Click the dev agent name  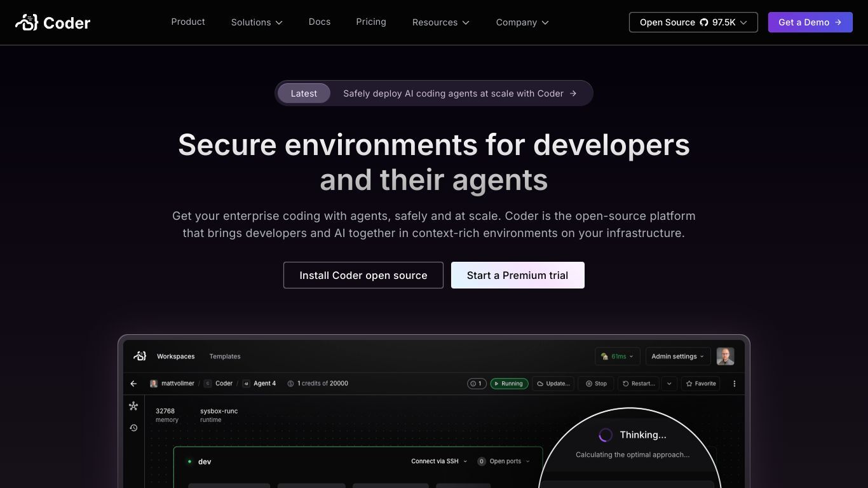click(x=205, y=462)
